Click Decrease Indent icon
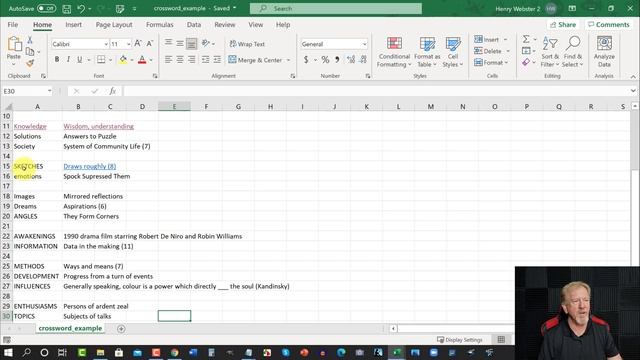 click(205, 60)
